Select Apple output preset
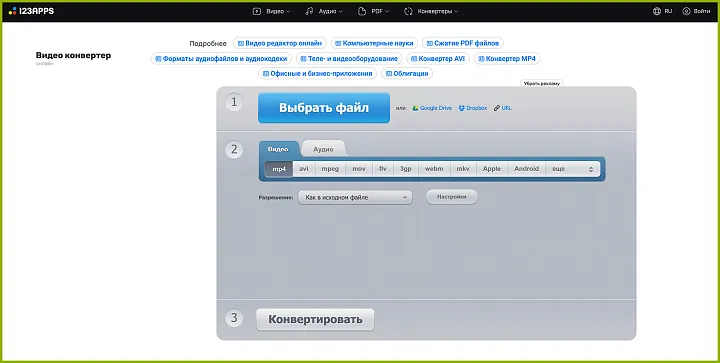This screenshot has height=363, width=720. pyautogui.click(x=492, y=169)
